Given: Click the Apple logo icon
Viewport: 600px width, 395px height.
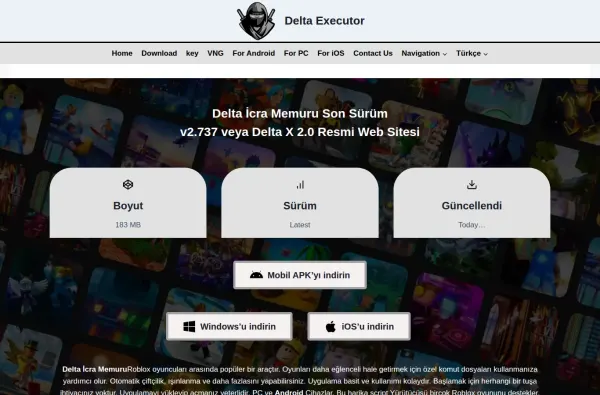Looking at the screenshot, I should pos(331,326).
